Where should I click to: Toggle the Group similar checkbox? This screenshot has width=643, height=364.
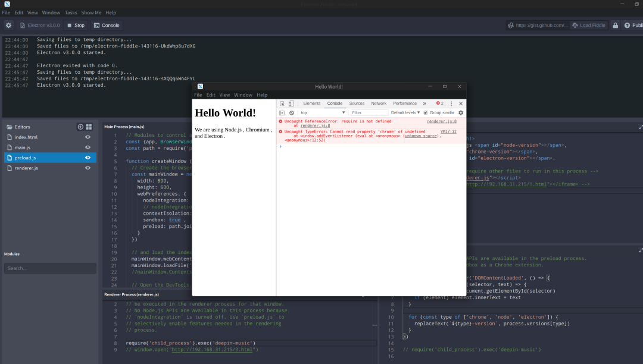pos(425,112)
